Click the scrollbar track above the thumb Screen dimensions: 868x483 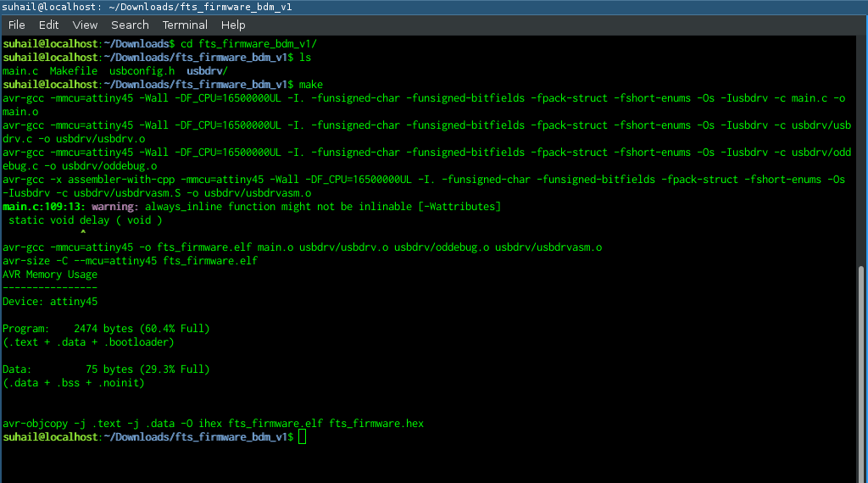click(x=861, y=151)
